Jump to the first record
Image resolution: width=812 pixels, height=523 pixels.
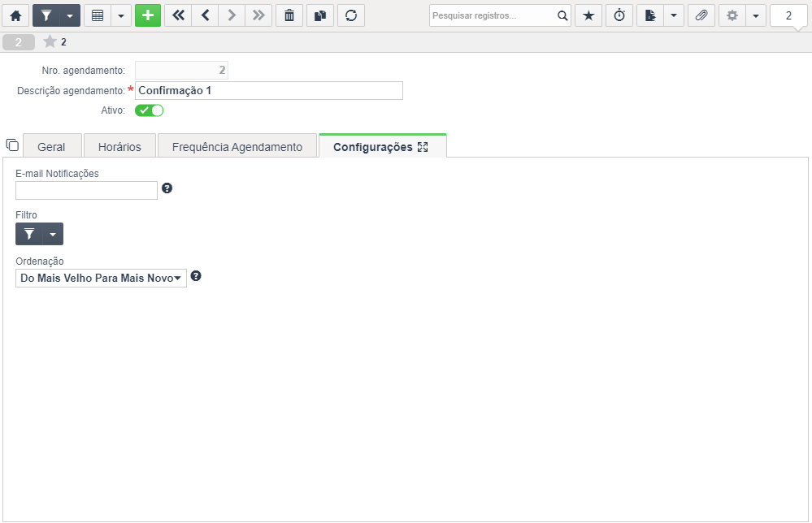[x=178, y=15]
